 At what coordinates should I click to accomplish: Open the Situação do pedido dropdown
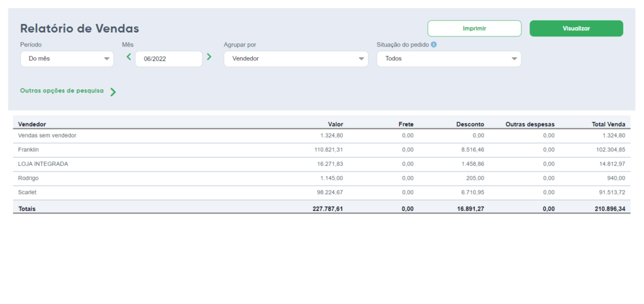coord(449,58)
